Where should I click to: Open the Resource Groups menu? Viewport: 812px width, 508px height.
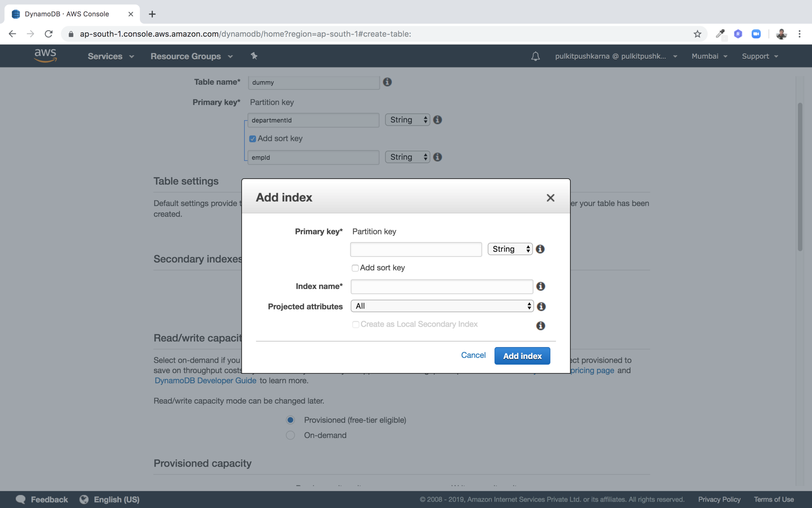click(x=191, y=56)
